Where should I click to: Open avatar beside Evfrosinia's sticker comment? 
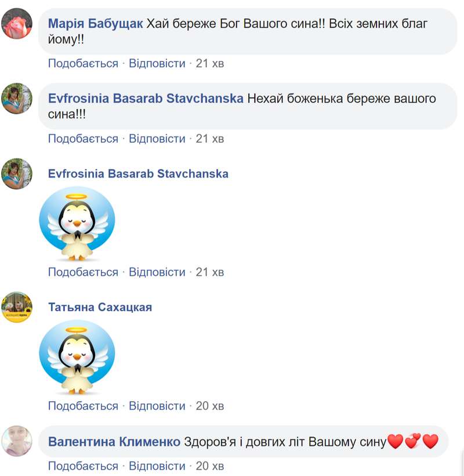17,174
